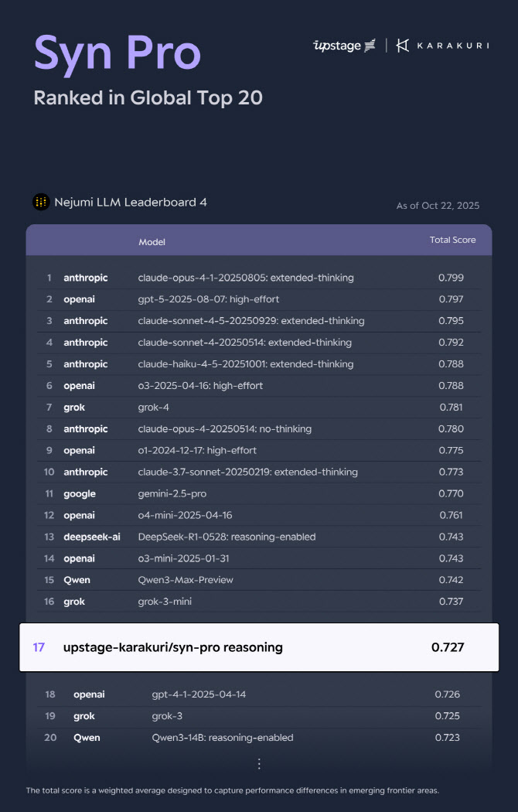Click the Karakuri logo

pos(442,46)
